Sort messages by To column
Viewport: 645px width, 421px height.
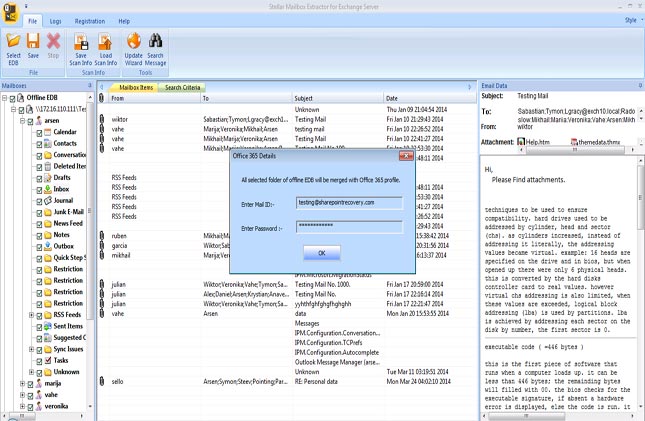coord(246,98)
